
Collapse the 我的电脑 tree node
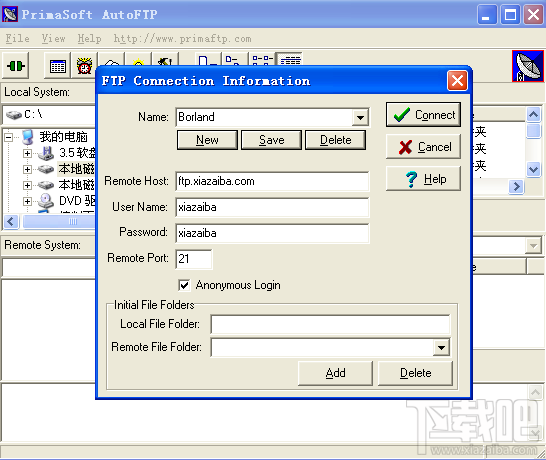[x=9, y=138]
